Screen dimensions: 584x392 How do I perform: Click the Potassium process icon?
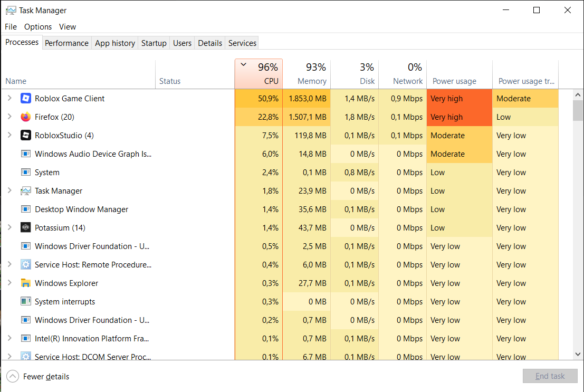[26, 228]
